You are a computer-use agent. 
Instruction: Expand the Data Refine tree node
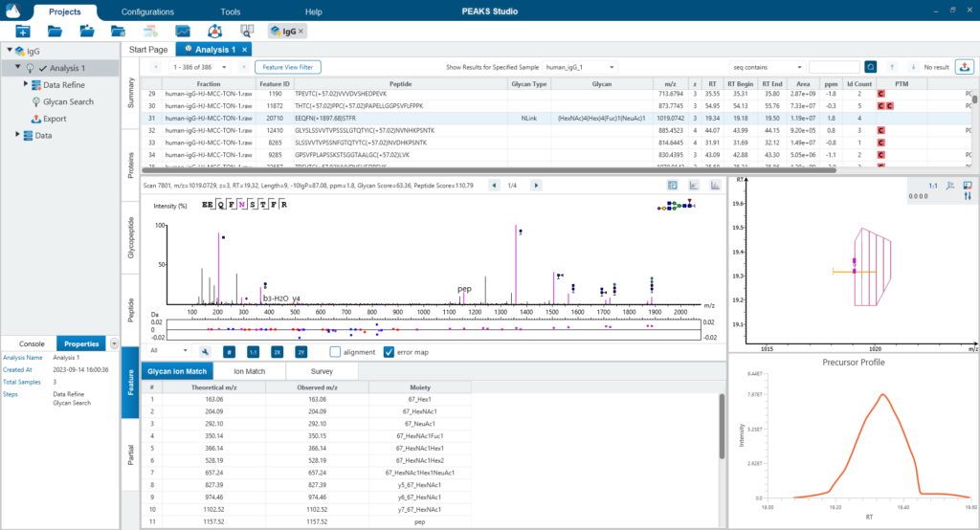(x=27, y=85)
